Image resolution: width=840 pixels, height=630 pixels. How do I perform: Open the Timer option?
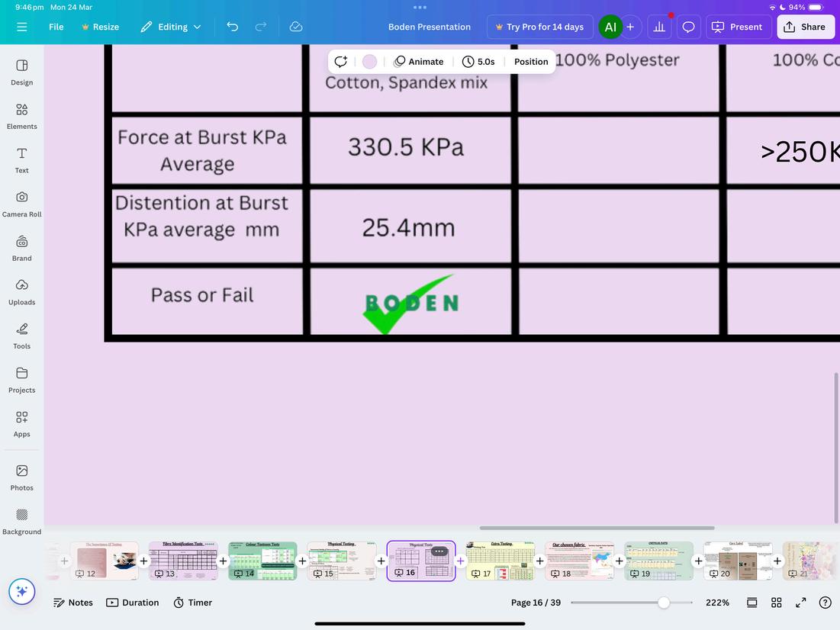coord(193,603)
